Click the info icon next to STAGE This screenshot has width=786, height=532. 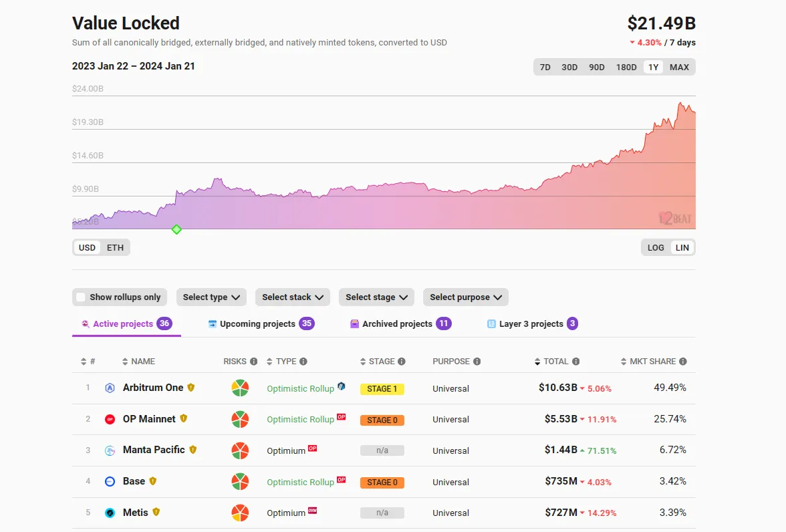[402, 362]
